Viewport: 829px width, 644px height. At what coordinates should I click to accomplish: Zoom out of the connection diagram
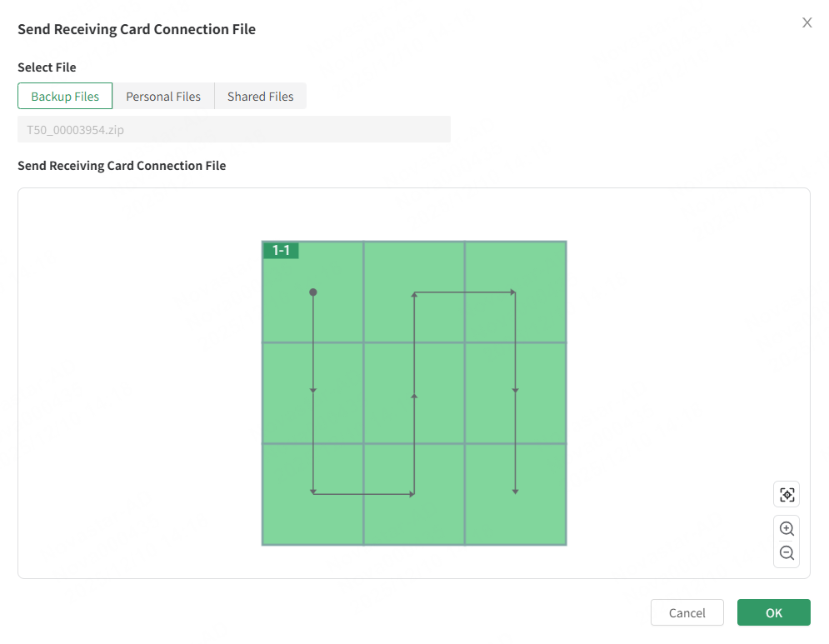coord(786,552)
